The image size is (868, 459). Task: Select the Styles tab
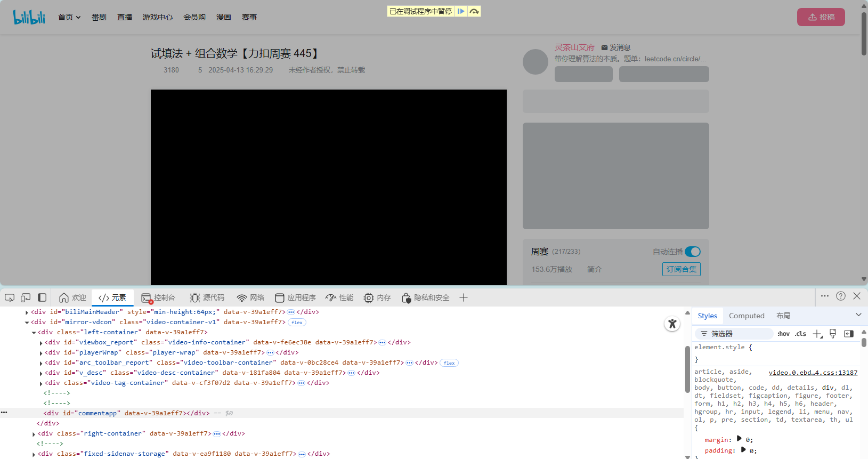[708, 316]
